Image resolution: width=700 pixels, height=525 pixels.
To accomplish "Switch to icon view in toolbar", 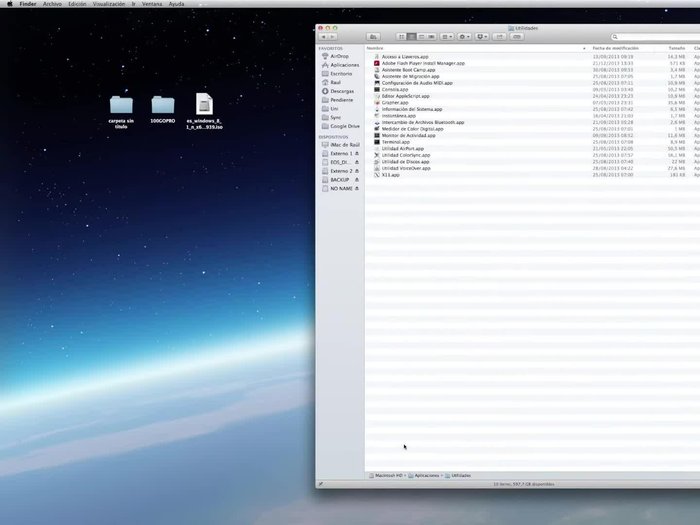I will 400,37.
